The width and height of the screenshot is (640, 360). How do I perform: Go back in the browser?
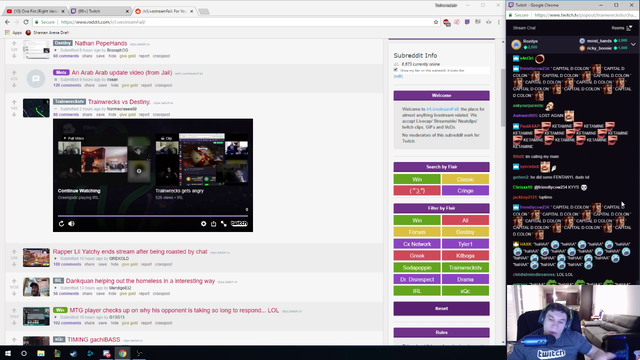coord(7,22)
